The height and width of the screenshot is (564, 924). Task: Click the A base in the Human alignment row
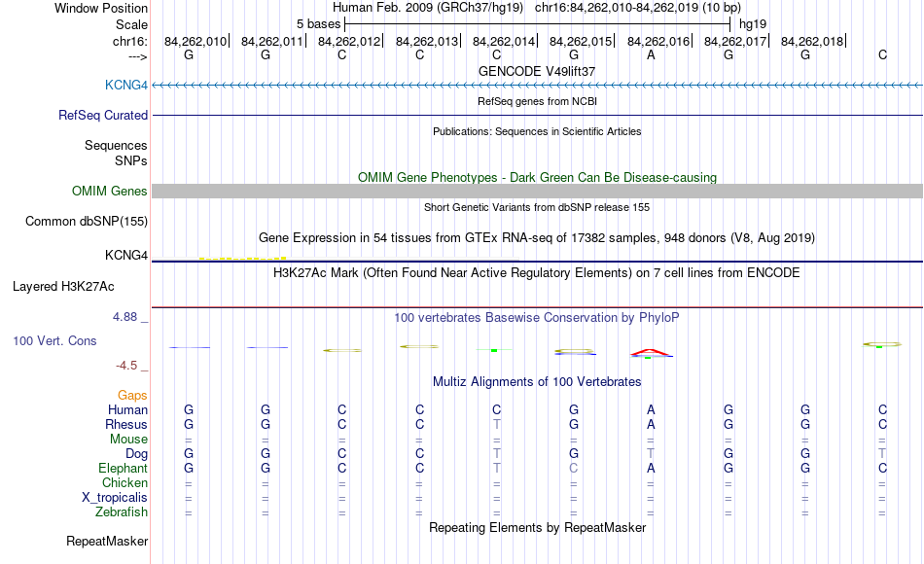tap(651, 409)
